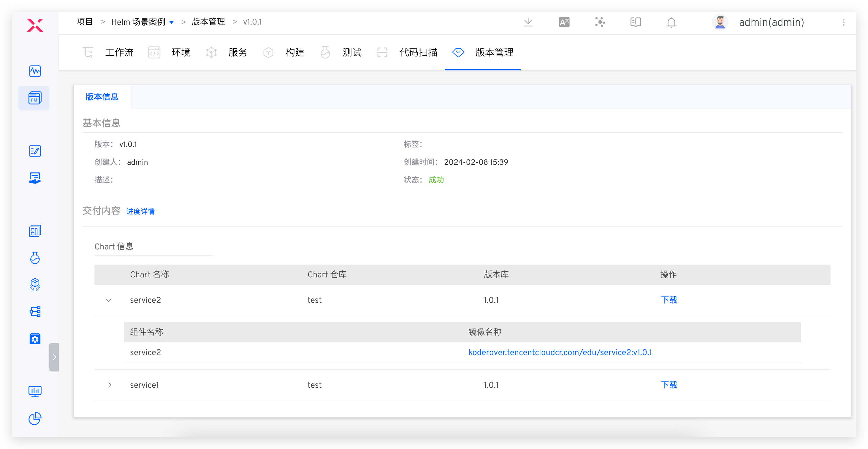Image resolution: width=868 pixels, height=449 pixels.
Task: Select the 版本管理 tab
Action: tap(482, 52)
